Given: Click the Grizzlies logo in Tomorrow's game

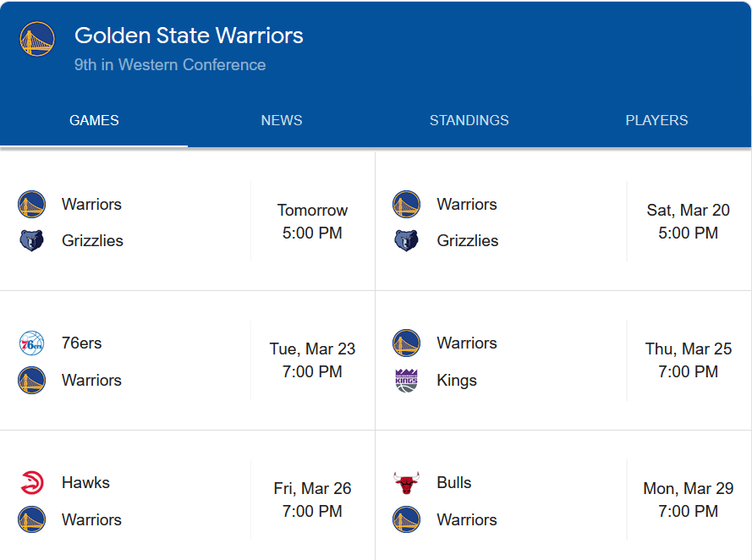Looking at the screenshot, I should tap(31, 241).
